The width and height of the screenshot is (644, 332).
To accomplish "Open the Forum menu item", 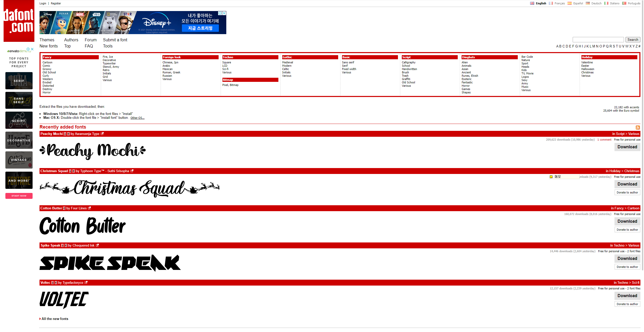I will (90, 40).
